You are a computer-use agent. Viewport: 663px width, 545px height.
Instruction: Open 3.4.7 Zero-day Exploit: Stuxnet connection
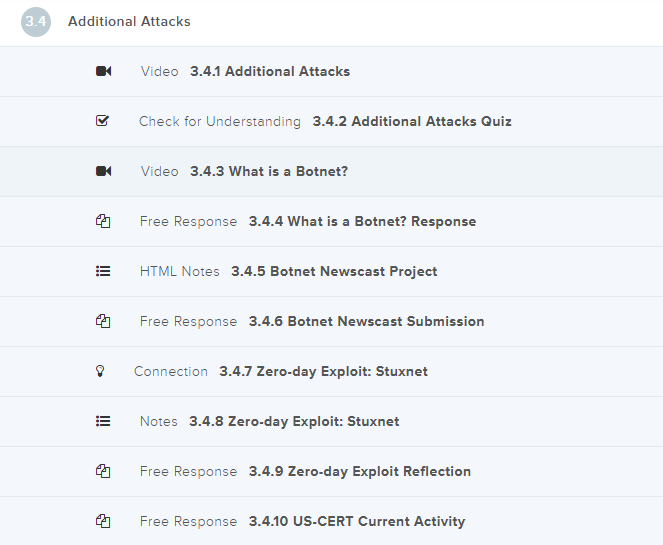(323, 371)
